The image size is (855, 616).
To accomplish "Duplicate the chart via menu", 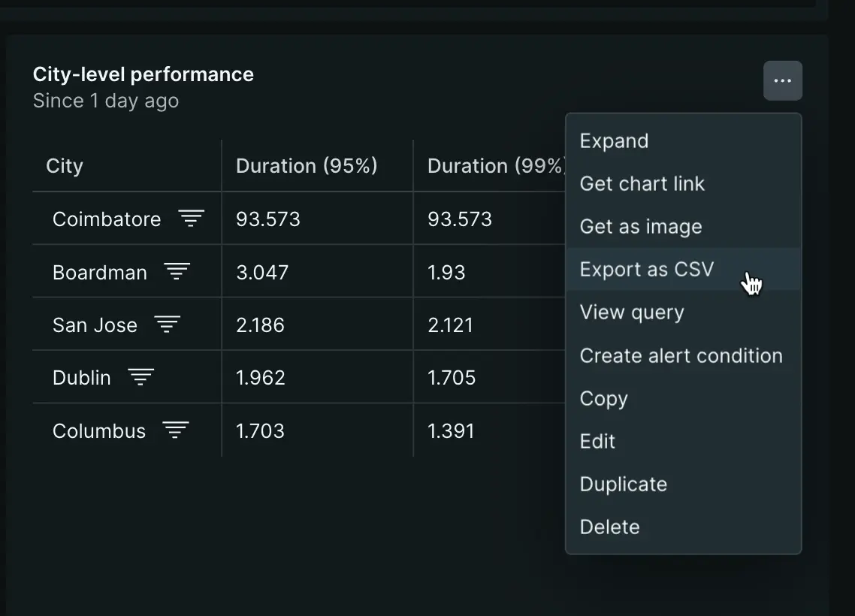I will [x=623, y=485].
